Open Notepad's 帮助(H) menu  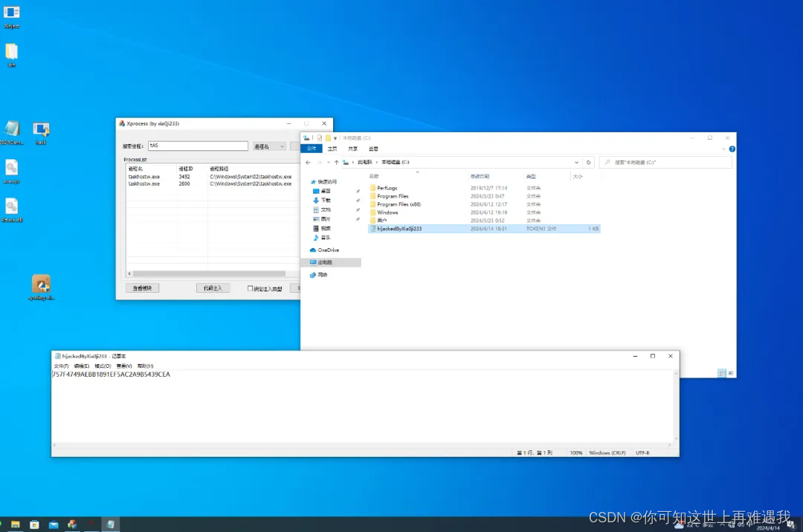(x=146, y=366)
